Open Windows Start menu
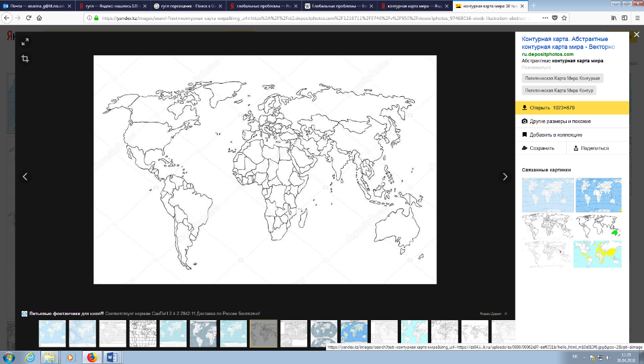Screen dimensions: 644x364 coord(9,357)
